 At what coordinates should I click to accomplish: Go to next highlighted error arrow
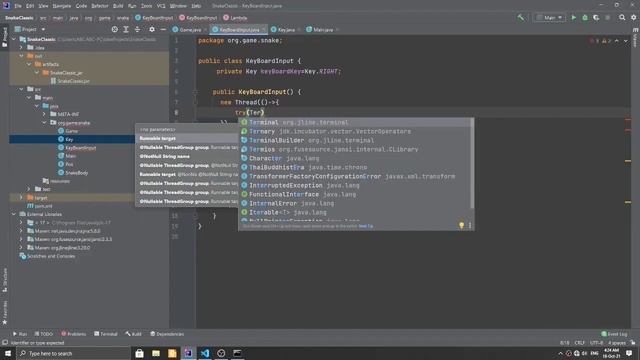click(x=626, y=41)
